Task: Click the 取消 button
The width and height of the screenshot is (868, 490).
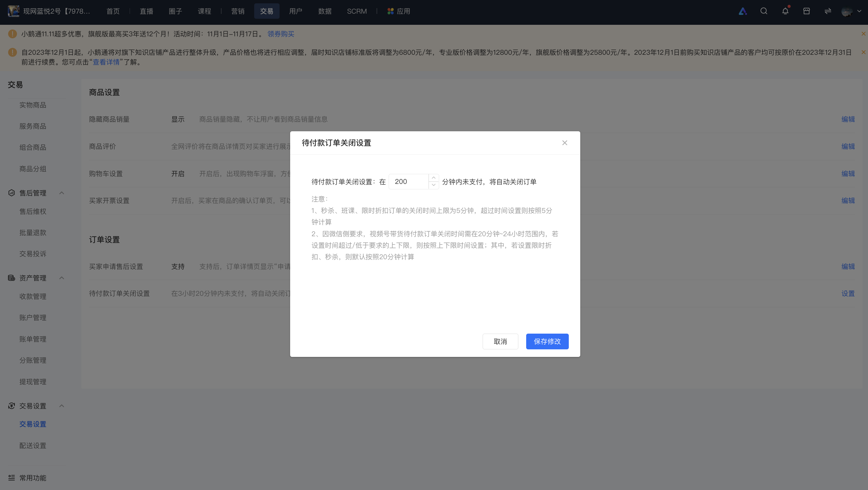Action: (500, 341)
